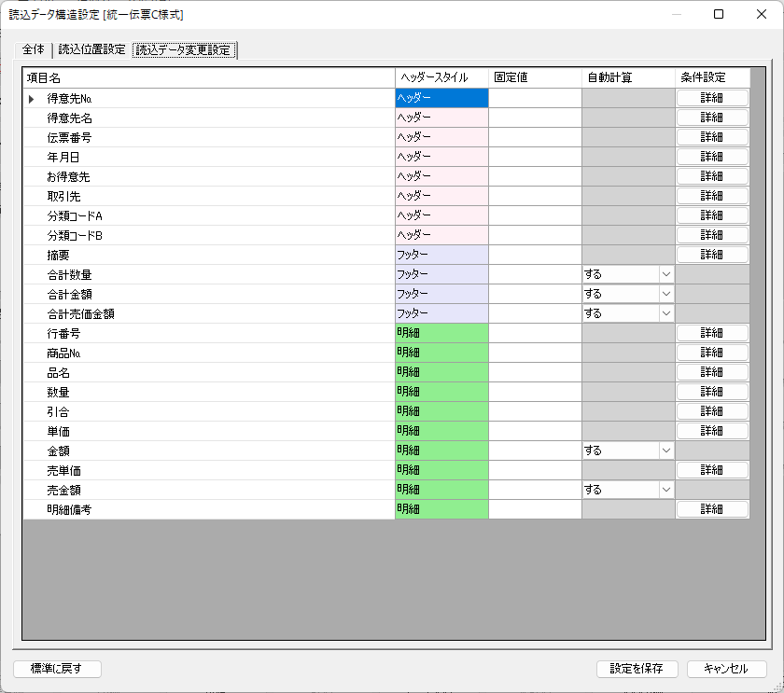Open 詳細 for 年月日 row
The height and width of the screenshot is (693, 784).
pos(712,157)
